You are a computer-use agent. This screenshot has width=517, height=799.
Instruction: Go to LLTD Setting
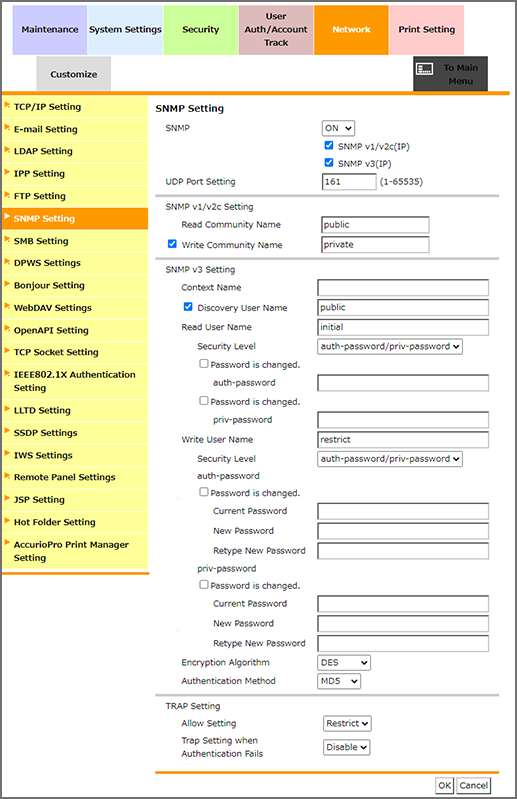tap(75, 410)
